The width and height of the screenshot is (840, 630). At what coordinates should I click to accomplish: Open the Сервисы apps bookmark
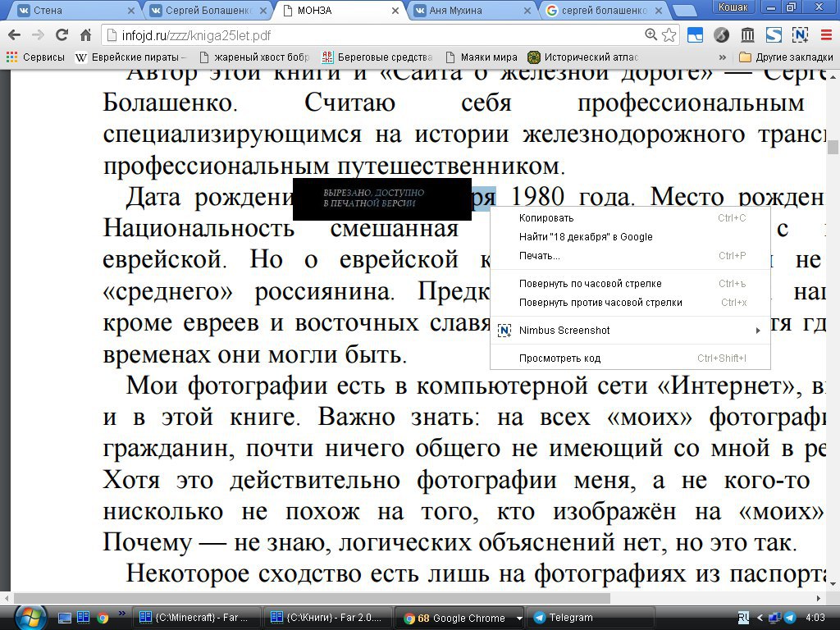point(35,57)
